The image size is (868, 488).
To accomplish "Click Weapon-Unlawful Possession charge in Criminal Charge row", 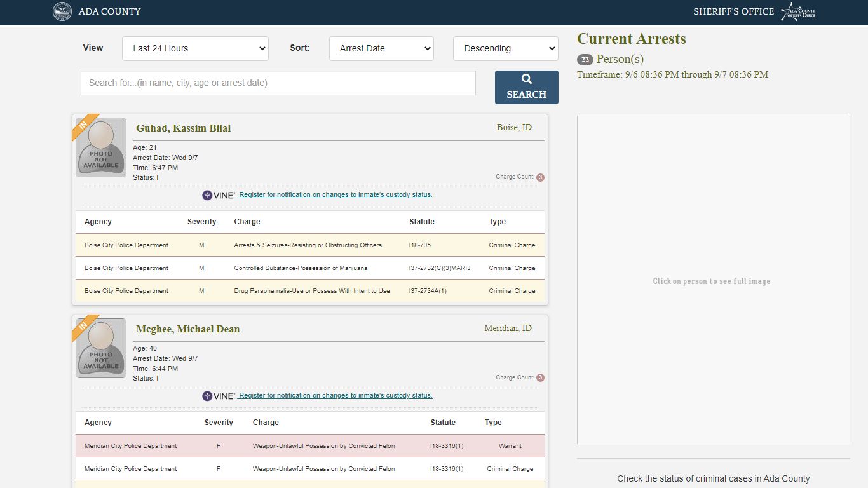I will [x=323, y=469].
